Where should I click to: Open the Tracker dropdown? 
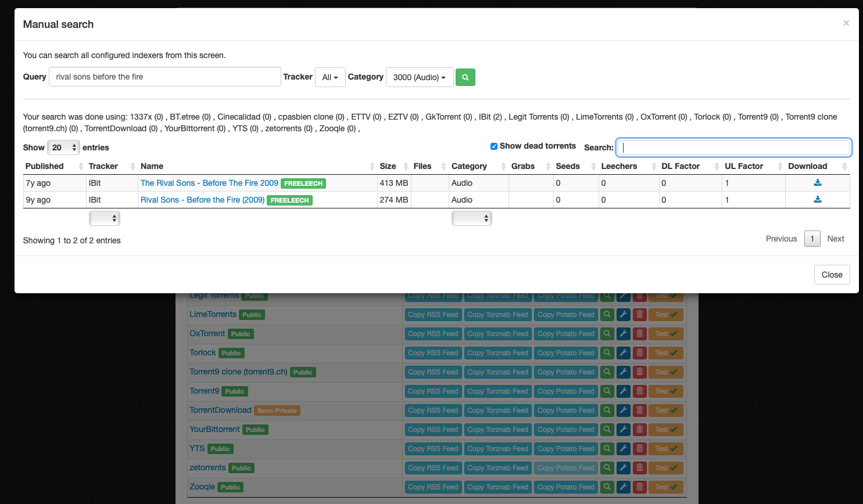point(330,77)
